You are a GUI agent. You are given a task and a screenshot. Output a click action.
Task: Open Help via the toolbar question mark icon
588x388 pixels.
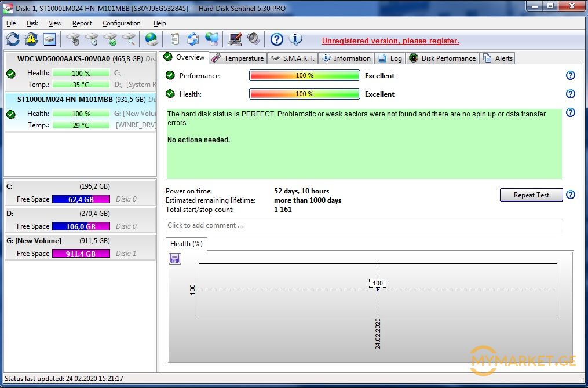tap(277, 39)
